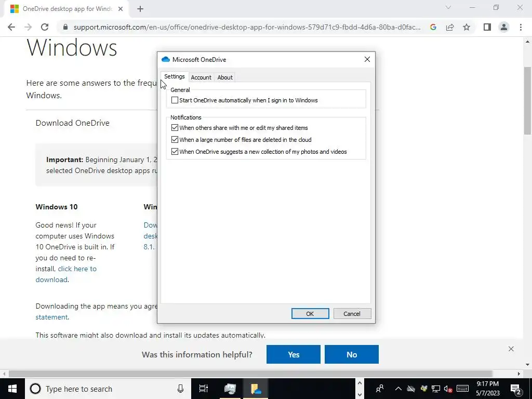Click the clock showing 9:17 PM
Viewport: 532px width, 399px height.
(x=487, y=384)
